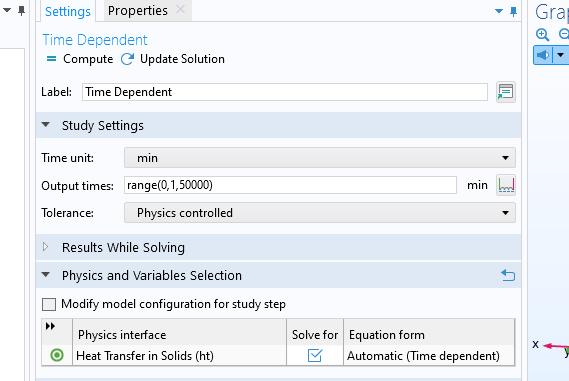Open the dropdown arrow beside the Graphics view button
The width and height of the screenshot is (569, 381).
(561, 55)
